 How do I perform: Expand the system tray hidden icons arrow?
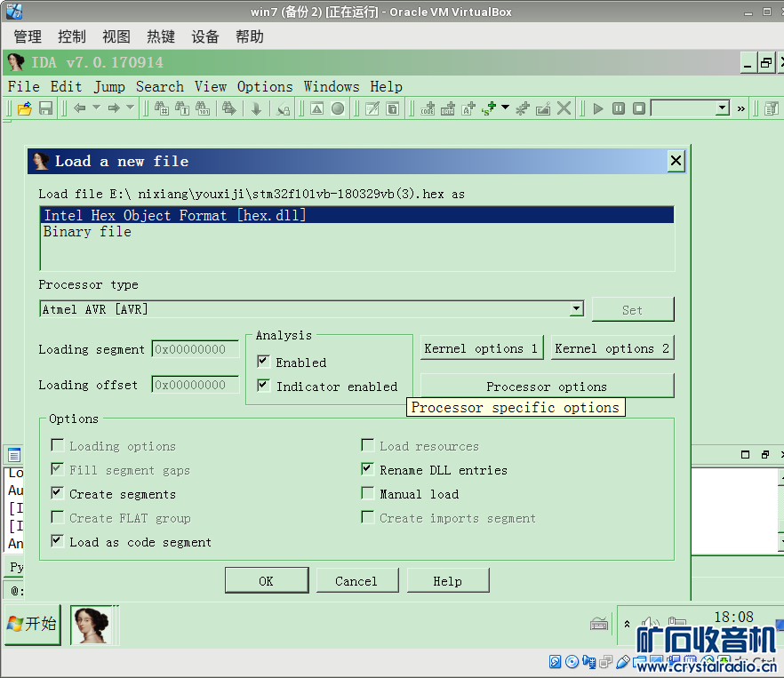(627, 624)
